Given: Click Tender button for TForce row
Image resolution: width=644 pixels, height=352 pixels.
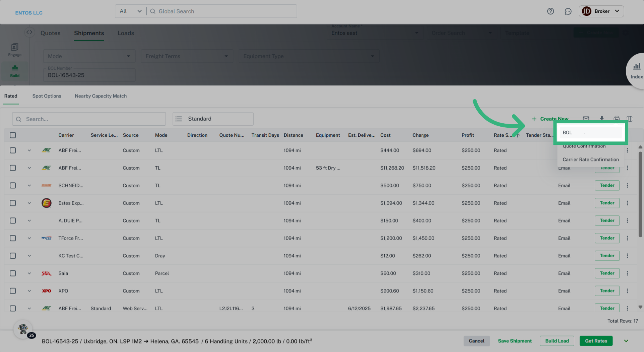Looking at the screenshot, I should (x=607, y=238).
